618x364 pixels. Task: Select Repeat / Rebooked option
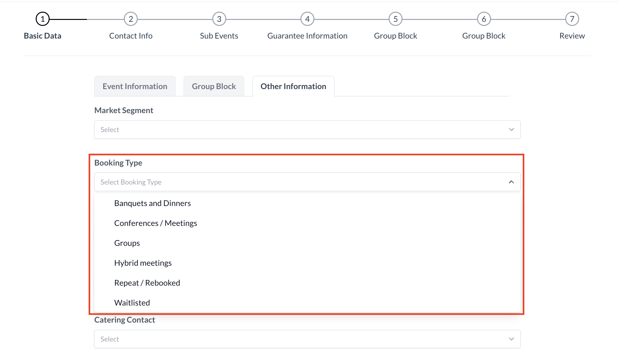pyautogui.click(x=147, y=282)
